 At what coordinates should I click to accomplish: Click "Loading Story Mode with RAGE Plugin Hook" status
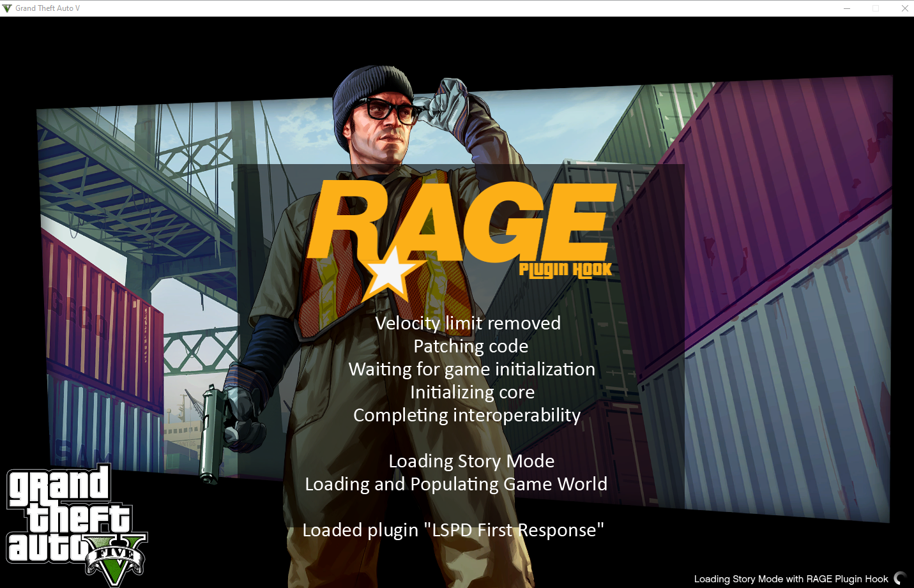[791, 579]
